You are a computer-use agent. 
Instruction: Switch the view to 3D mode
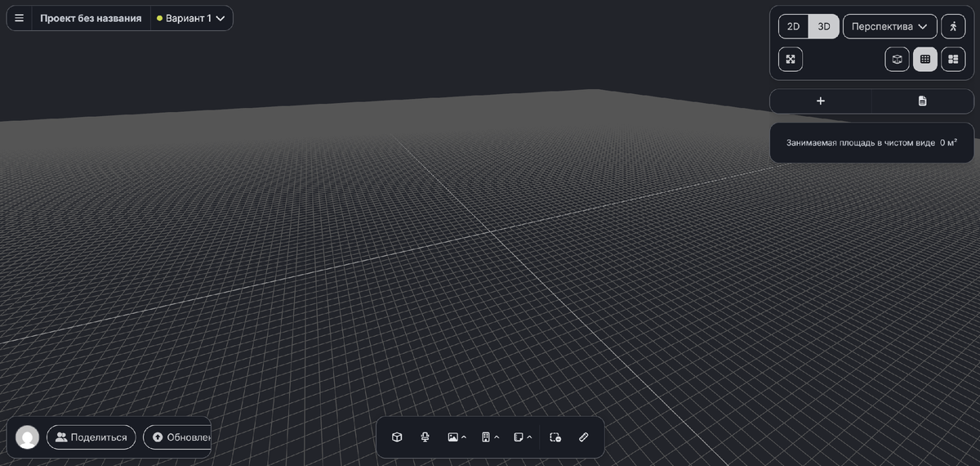[824, 26]
